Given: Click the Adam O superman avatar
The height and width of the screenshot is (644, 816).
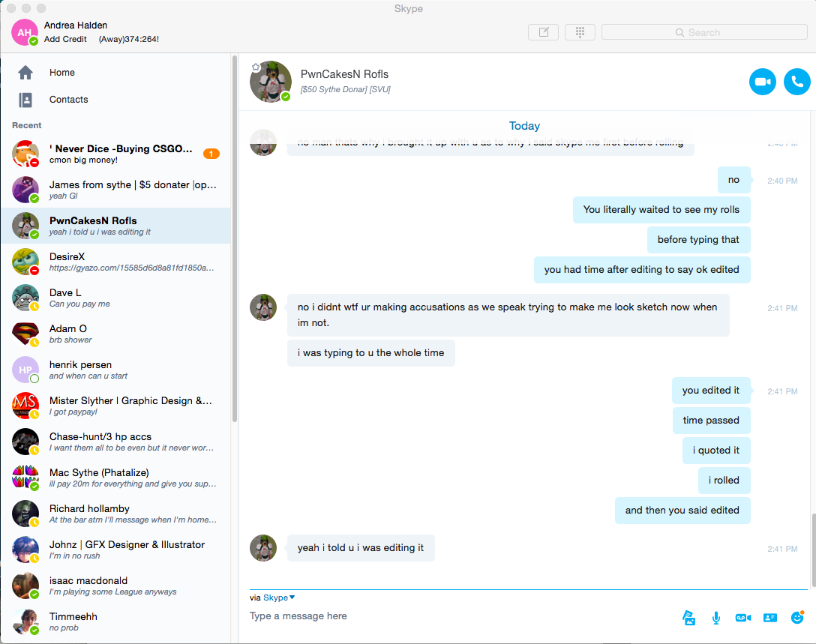Looking at the screenshot, I should click(25, 334).
